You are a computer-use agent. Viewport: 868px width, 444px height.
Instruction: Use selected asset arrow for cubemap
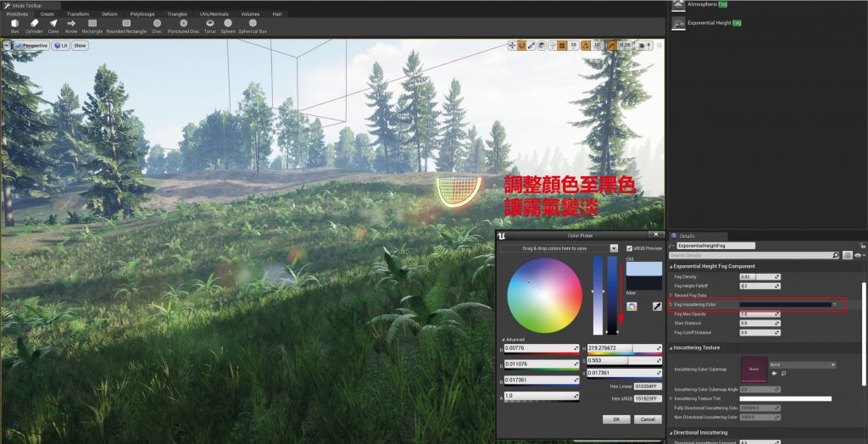775,374
